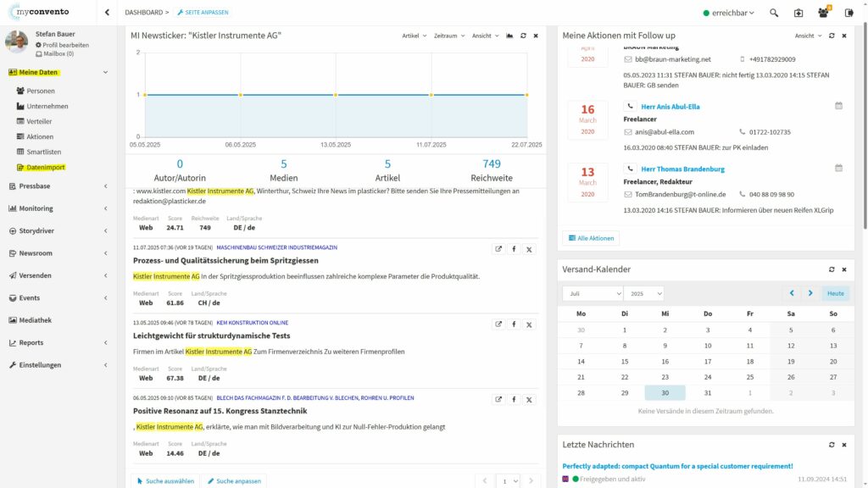The image size is (868, 488).
Task: Share Positive Resonanz article on Facebook
Action: coord(514,400)
